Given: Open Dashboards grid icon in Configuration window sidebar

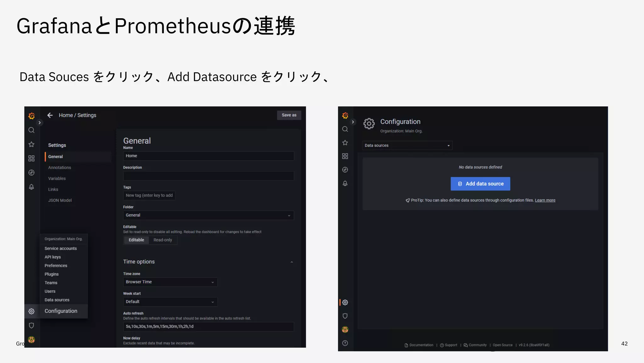Looking at the screenshot, I should (x=345, y=156).
